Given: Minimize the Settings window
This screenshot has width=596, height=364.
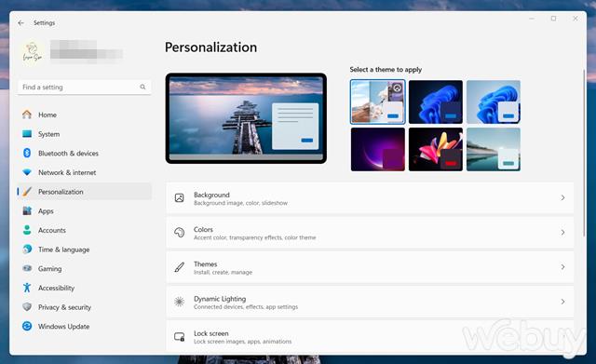Looking at the screenshot, I should (x=532, y=19).
